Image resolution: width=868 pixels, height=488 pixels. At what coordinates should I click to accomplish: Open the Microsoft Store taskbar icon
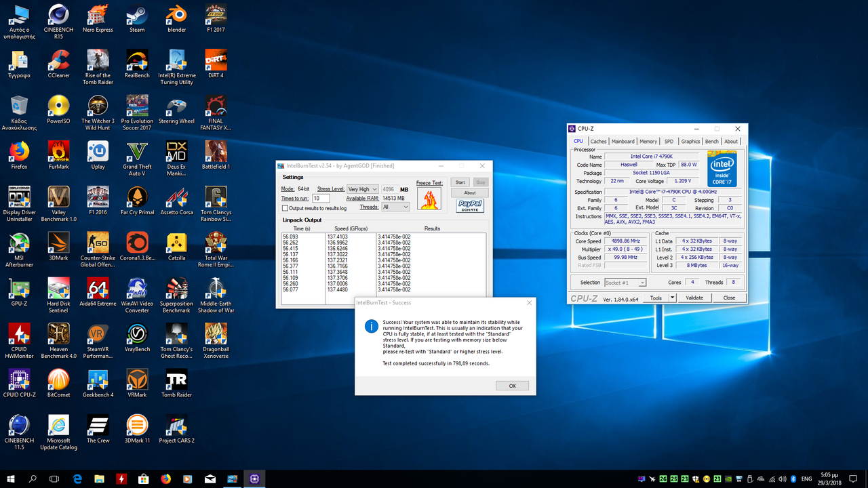point(144,479)
